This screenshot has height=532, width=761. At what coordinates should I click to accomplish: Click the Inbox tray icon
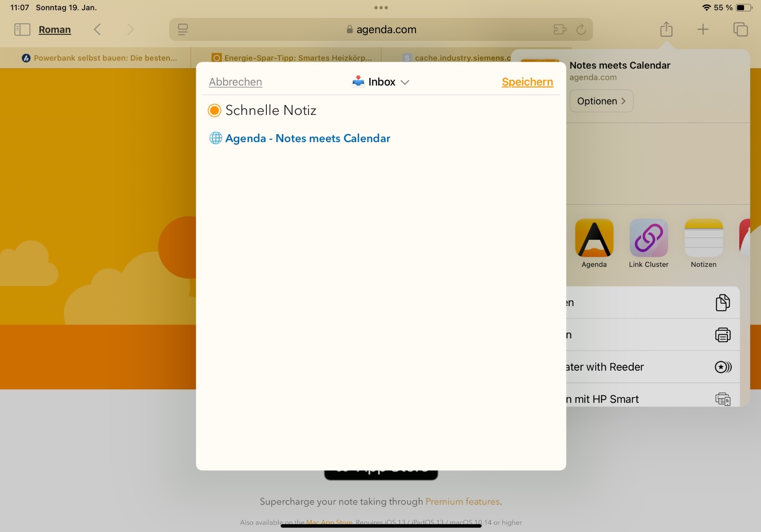click(358, 81)
